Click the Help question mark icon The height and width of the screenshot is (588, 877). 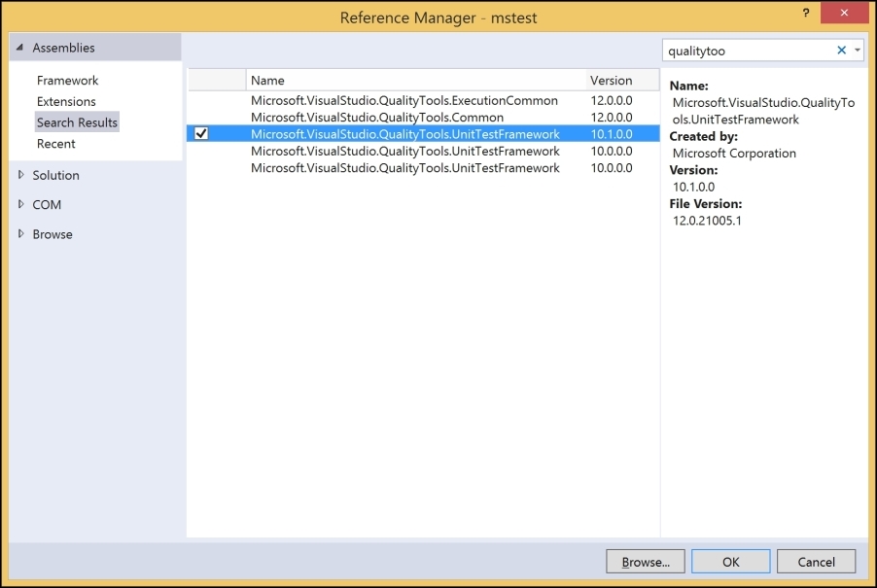pyautogui.click(x=805, y=13)
